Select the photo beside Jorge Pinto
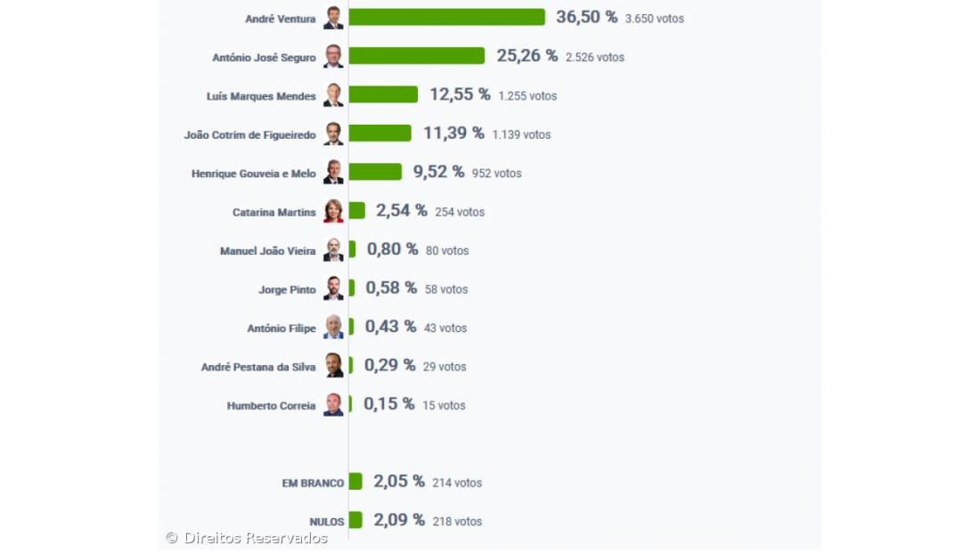This screenshot has width=980, height=552. point(333,288)
